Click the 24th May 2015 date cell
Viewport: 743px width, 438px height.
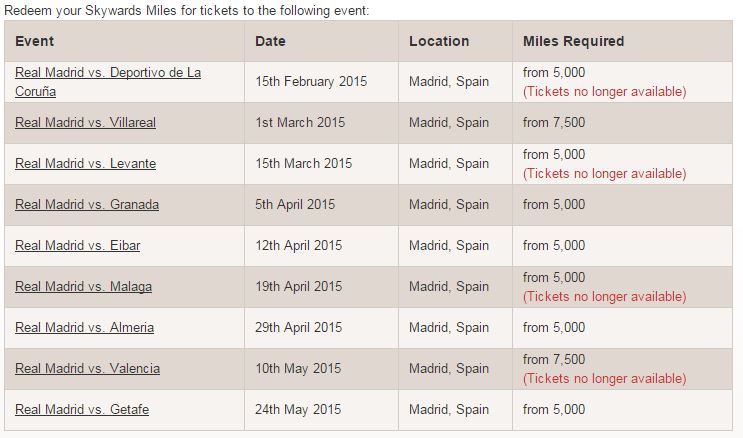(x=298, y=410)
